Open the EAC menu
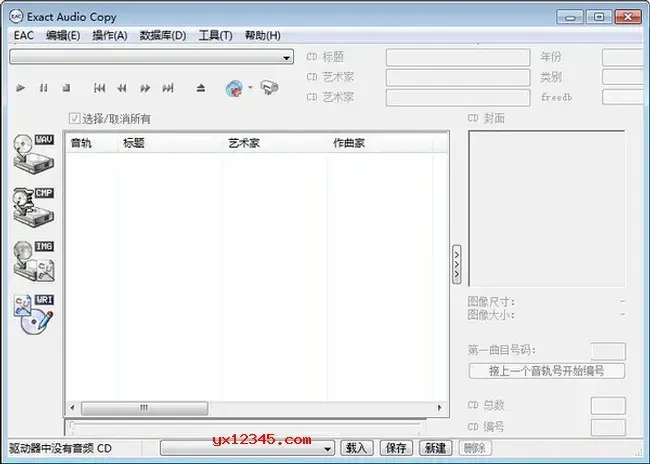Viewport: 650px width, 464px height. pos(24,36)
